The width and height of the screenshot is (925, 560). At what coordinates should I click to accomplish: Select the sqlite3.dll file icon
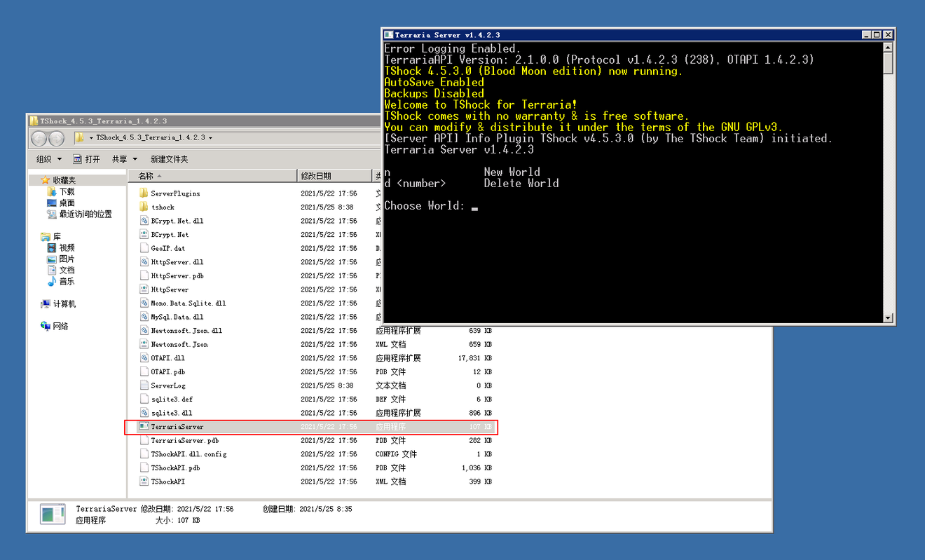click(x=144, y=413)
